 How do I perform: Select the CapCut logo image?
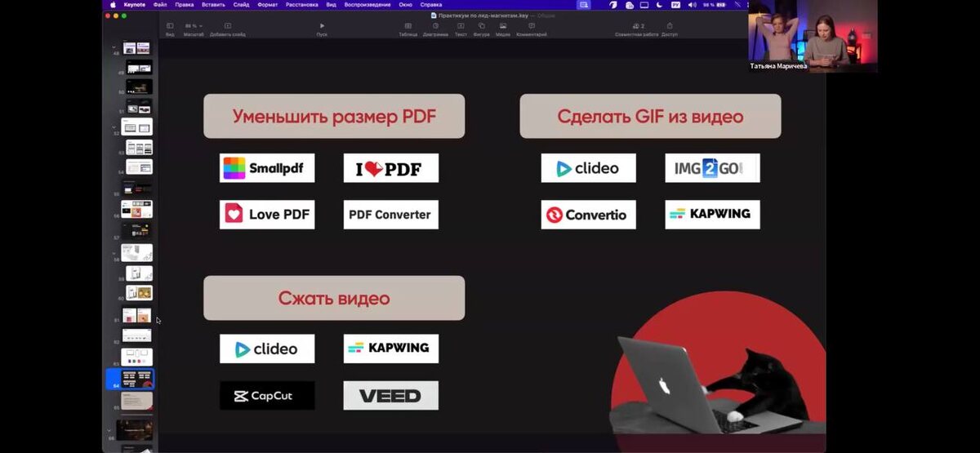coord(267,395)
